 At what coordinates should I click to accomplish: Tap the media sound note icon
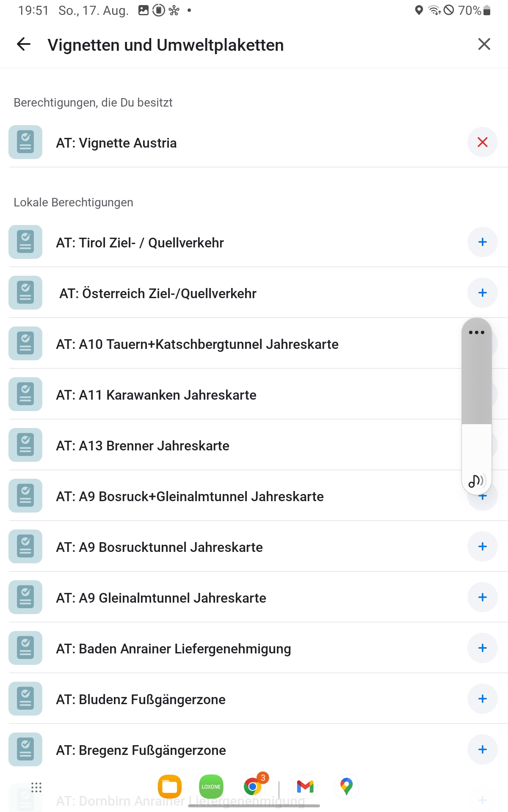tap(476, 481)
